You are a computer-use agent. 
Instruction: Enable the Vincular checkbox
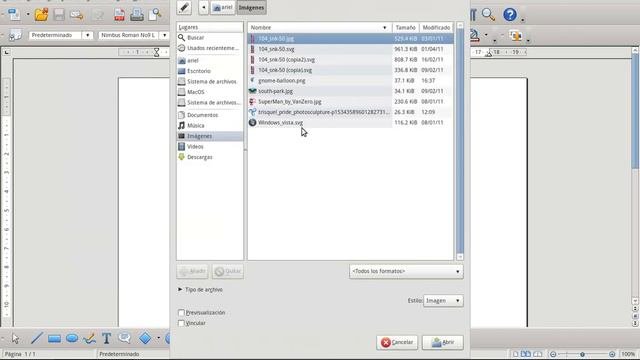click(x=181, y=323)
